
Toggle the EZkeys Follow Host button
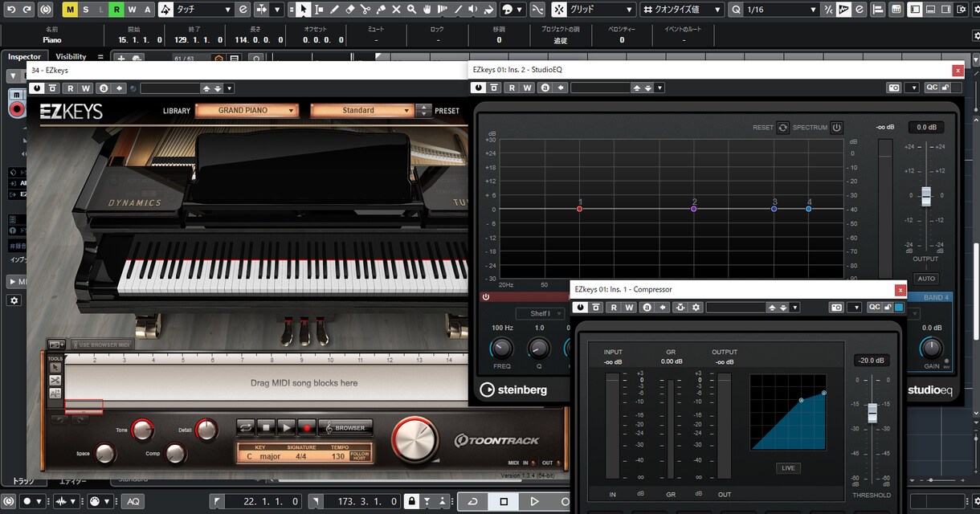click(x=360, y=456)
